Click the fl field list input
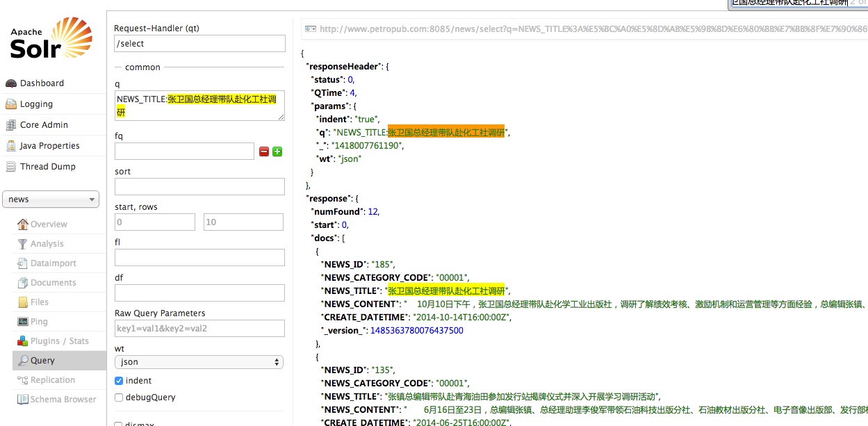Screen dimensions: 868x426 click(x=199, y=257)
